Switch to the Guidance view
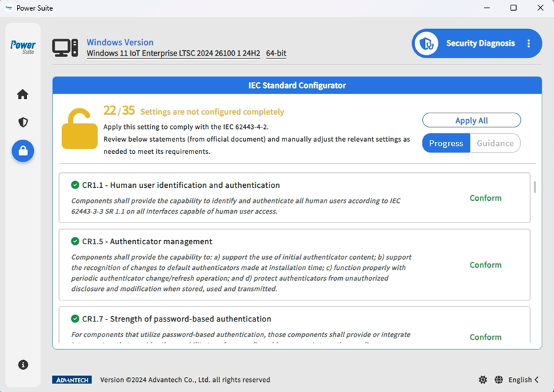This screenshot has height=392, width=554. (x=495, y=143)
